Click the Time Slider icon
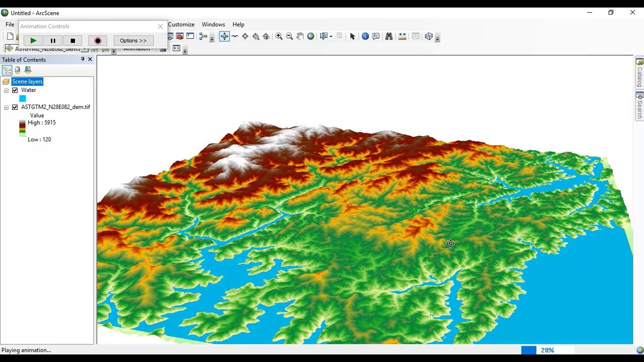 416,36
